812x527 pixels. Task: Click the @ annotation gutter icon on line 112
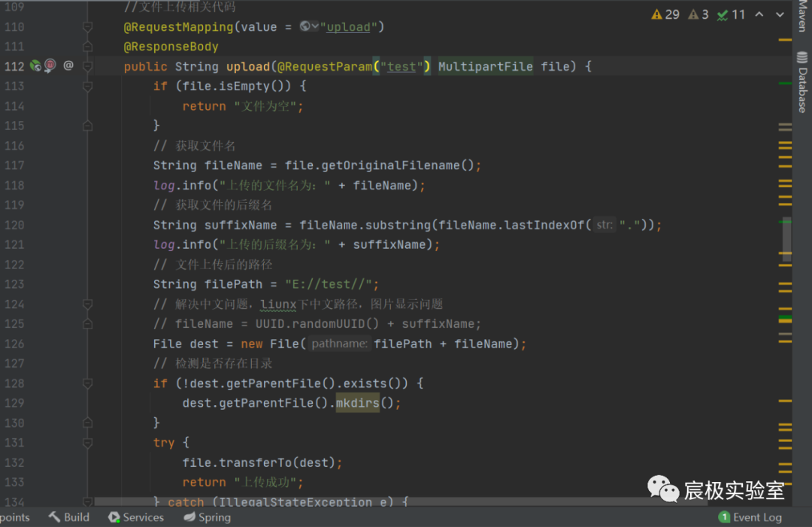click(x=68, y=66)
